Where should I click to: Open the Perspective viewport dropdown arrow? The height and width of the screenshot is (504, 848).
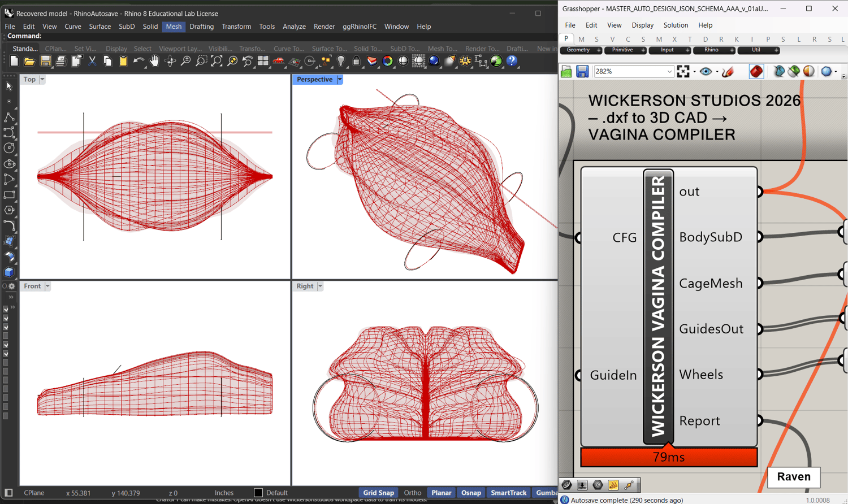(340, 80)
